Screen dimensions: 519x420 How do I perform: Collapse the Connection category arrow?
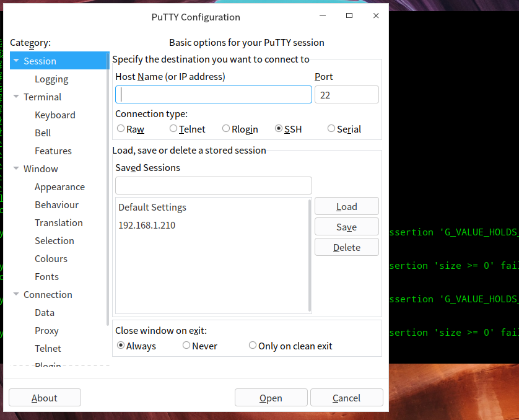16,294
